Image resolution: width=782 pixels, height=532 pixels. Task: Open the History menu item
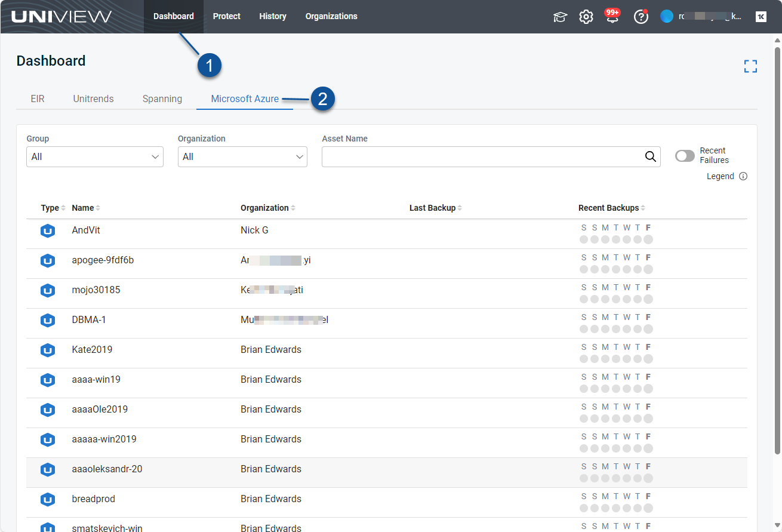(x=273, y=17)
